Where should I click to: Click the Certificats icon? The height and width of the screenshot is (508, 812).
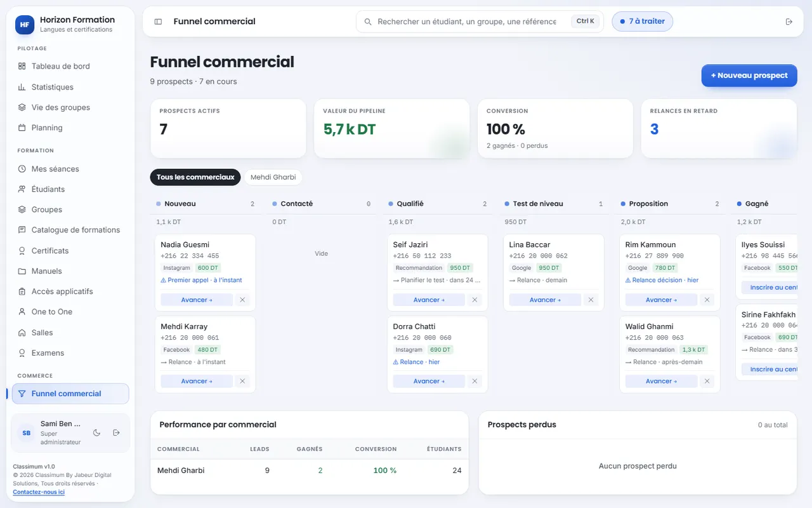[22, 251]
